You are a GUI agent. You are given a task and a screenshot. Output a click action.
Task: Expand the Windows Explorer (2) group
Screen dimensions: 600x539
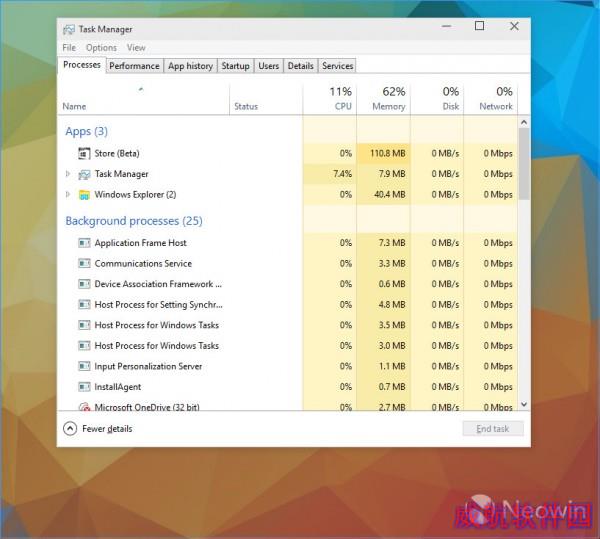click(68, 194)
